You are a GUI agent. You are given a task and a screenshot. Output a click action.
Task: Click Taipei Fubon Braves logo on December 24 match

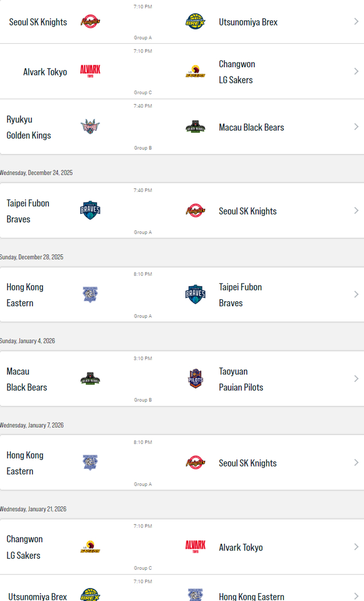point(90,210)
